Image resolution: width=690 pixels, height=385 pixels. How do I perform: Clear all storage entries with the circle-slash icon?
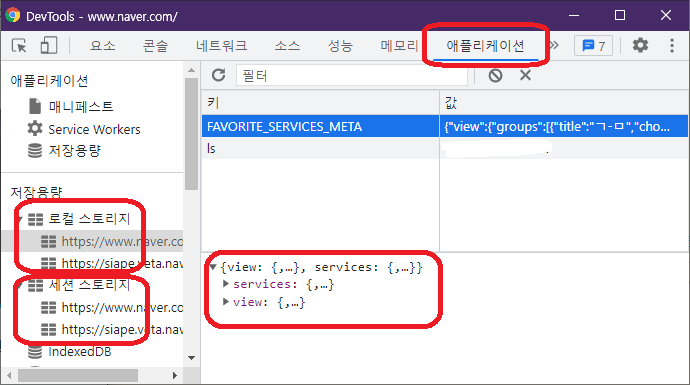pyautogui.click(x=495, y=75)
